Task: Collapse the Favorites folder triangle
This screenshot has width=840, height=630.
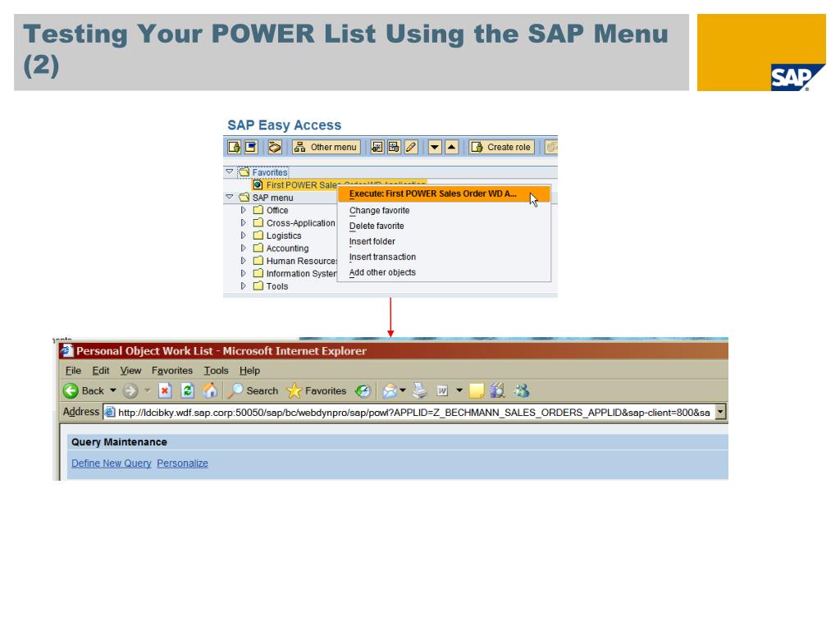Action: coord(230,172)
